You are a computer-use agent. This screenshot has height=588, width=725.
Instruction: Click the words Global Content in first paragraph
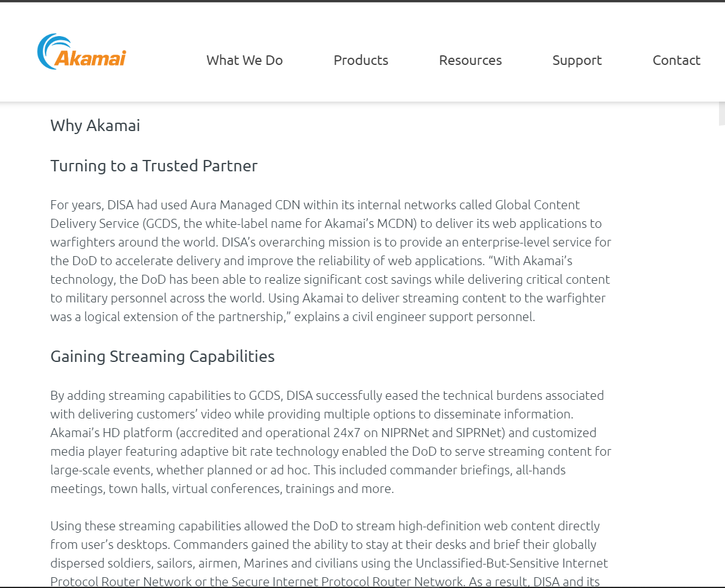[537, 205]
